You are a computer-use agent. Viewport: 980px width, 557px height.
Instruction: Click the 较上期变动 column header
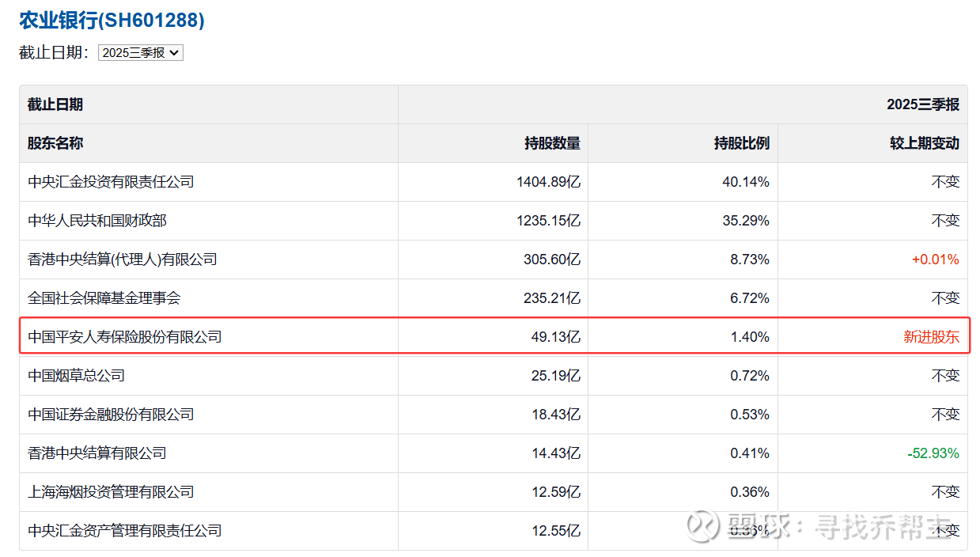pos(924,143)
